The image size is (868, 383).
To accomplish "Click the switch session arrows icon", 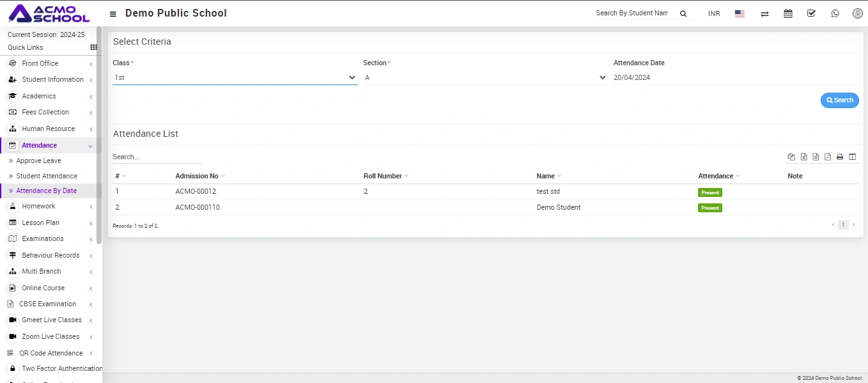I will click(764, 13).
